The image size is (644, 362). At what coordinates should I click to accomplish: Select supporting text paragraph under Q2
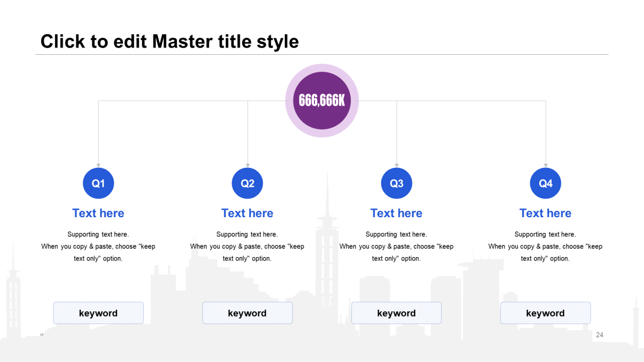pos(248,246)
